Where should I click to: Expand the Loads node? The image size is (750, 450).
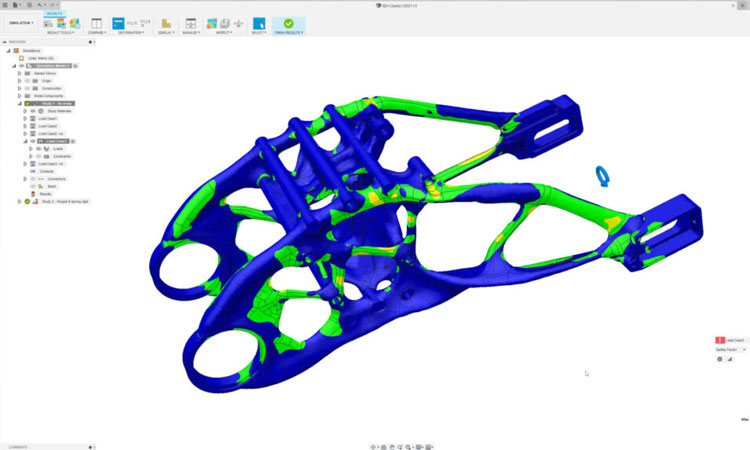point(31,149)
